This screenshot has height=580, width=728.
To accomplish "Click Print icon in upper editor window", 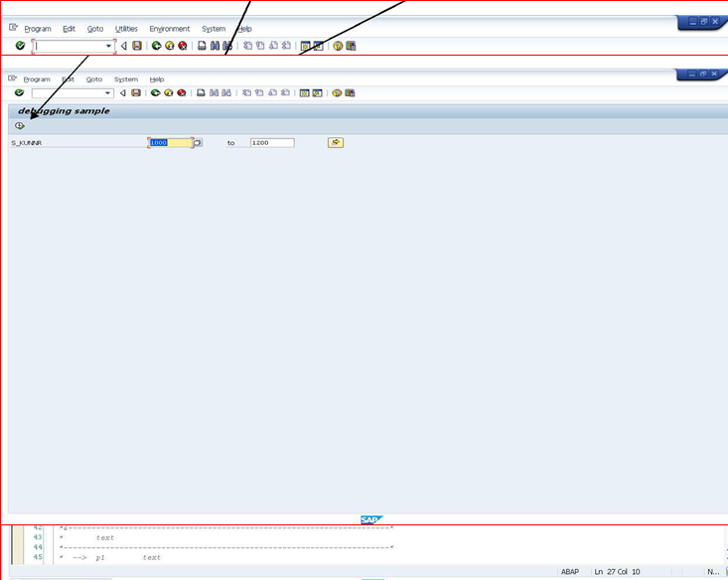I will point(202,46).
